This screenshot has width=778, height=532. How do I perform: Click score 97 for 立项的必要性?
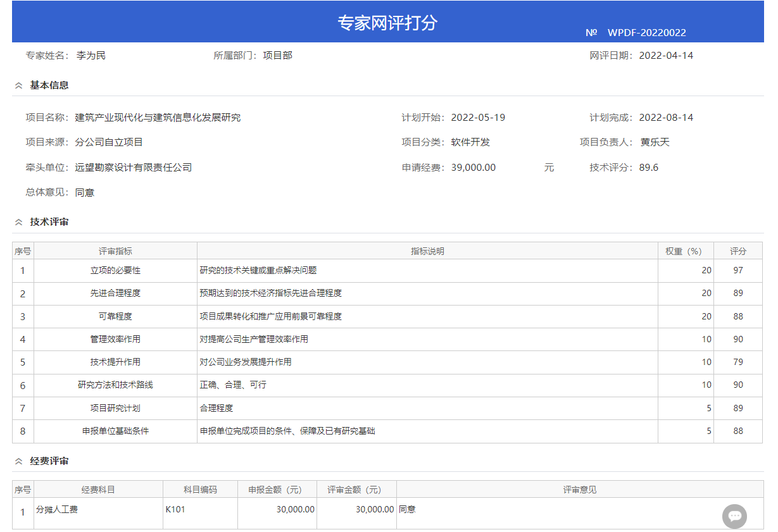[738, 271]
